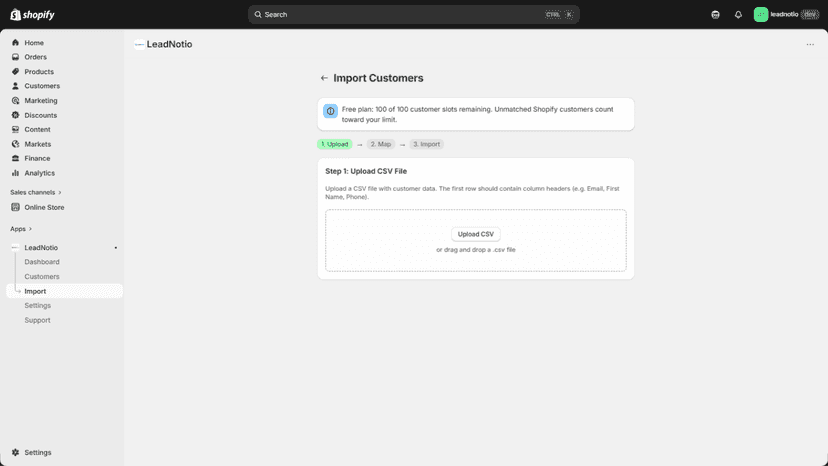Open Products page label

point(39,71)
